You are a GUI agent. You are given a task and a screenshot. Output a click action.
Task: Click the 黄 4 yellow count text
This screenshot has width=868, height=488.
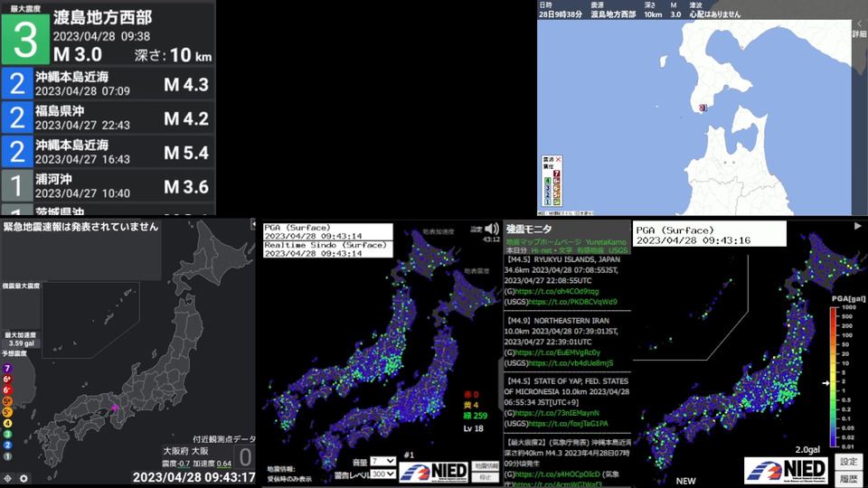[x=471, y=406]
